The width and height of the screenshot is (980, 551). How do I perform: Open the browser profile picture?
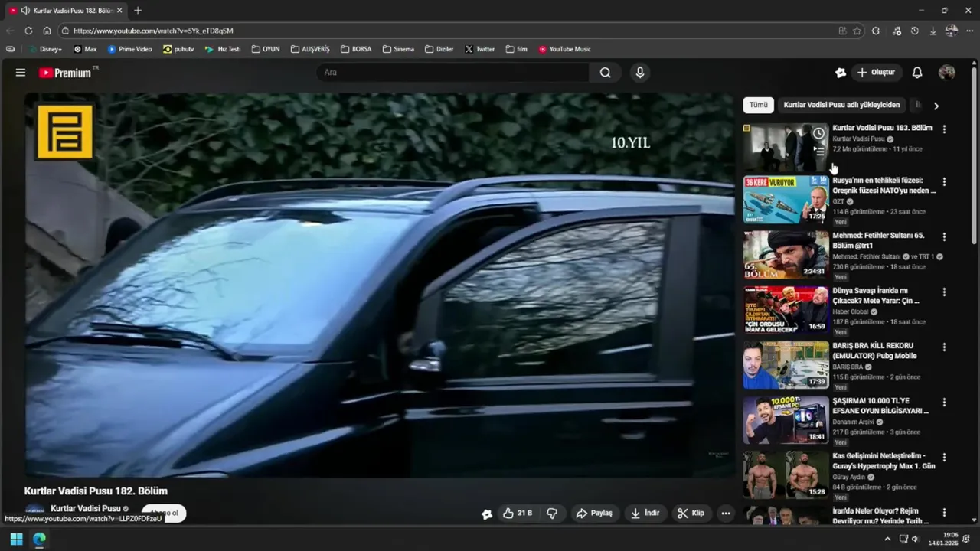[x=952, y=31]
